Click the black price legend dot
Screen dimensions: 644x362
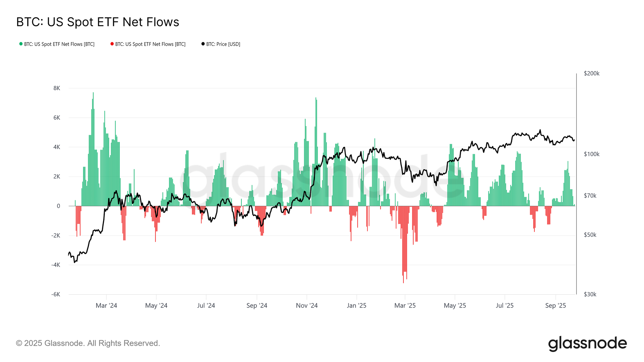203,44
